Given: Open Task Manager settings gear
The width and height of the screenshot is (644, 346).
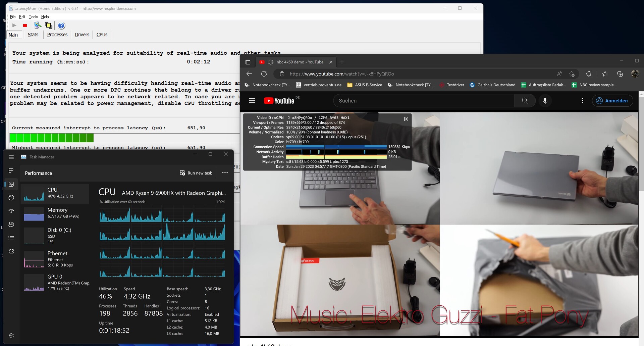Looking at the screenshot, I should click(11, 336).
